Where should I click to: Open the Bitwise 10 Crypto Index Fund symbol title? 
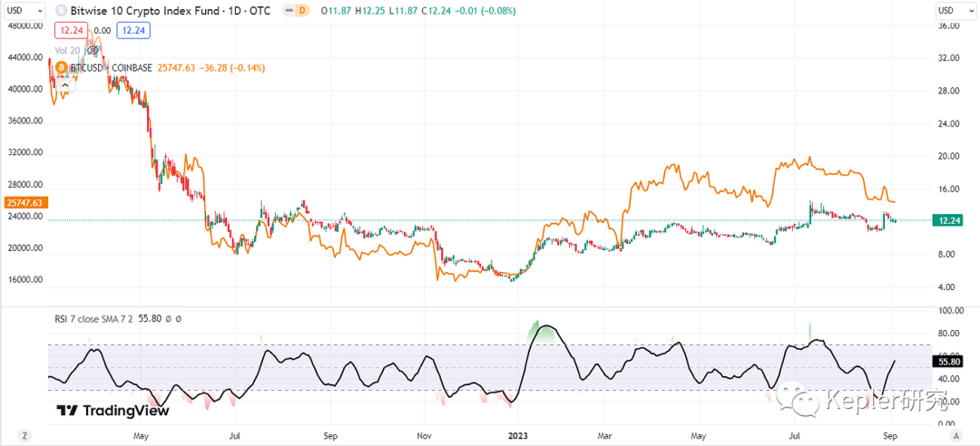click(171, 11)
